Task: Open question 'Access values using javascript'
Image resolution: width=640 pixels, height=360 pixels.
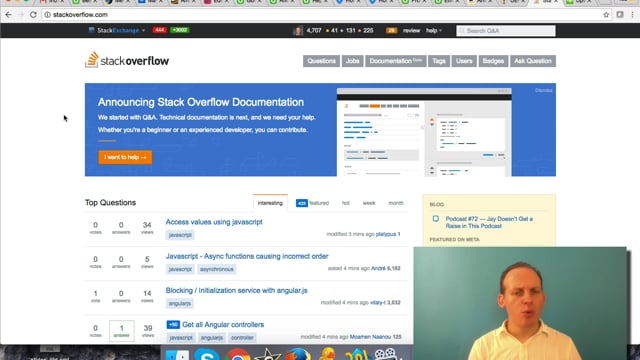Action: [214, 222]
